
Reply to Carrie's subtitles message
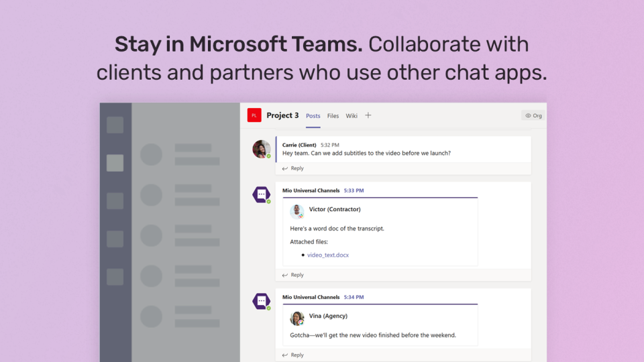(293, 168)
